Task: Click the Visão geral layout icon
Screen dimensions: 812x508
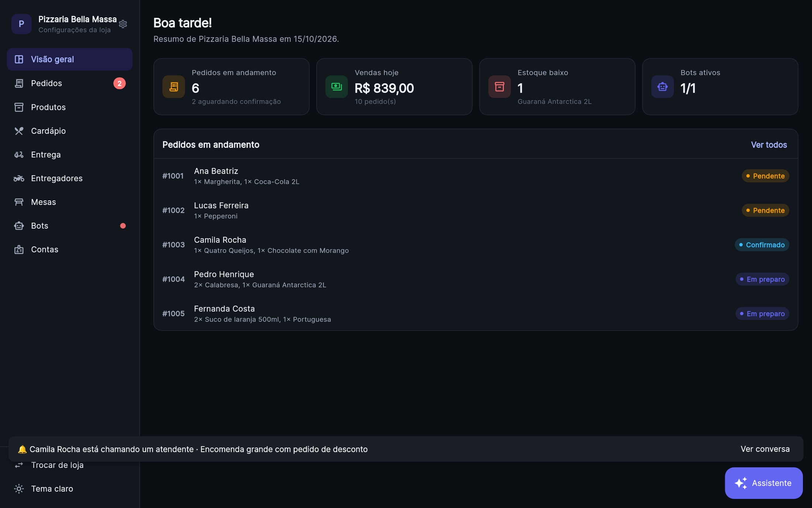Action: point(19,59)
